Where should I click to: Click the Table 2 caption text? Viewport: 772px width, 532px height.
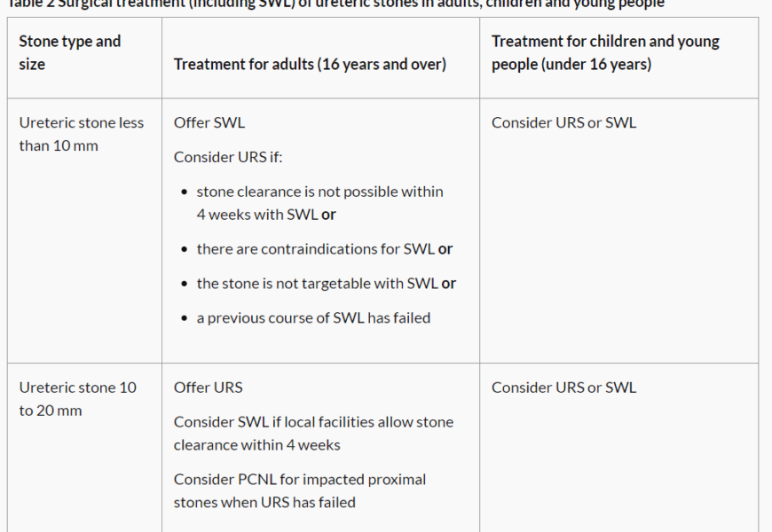point(335,4)
